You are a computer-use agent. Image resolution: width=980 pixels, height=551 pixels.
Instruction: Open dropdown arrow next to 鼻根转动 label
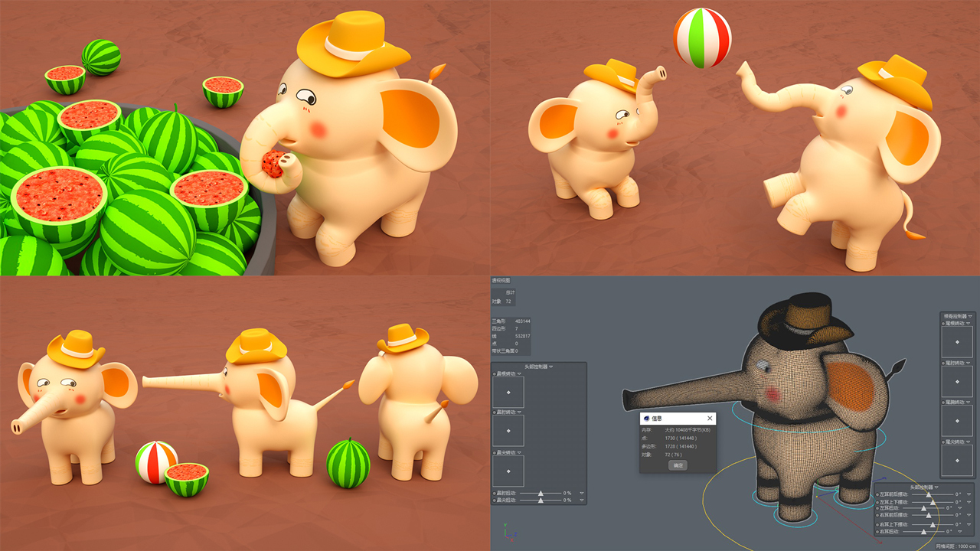519,374
